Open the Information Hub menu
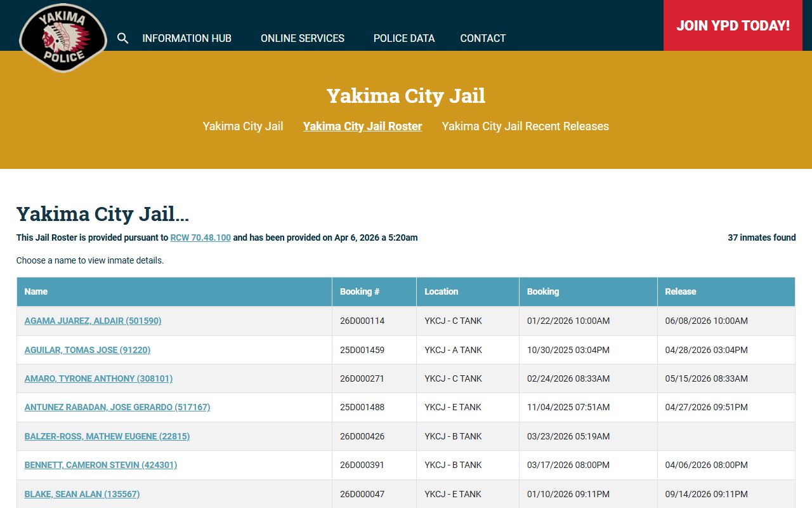Image resolution: width=812 pixels, height=508 pixels. (x=187, y=38)
